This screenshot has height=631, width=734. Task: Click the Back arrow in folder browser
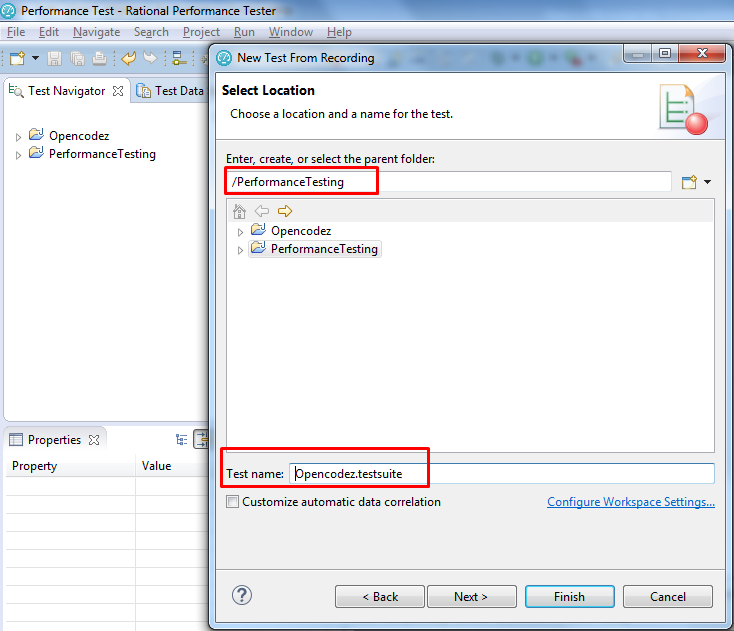[x=262, y=211]
